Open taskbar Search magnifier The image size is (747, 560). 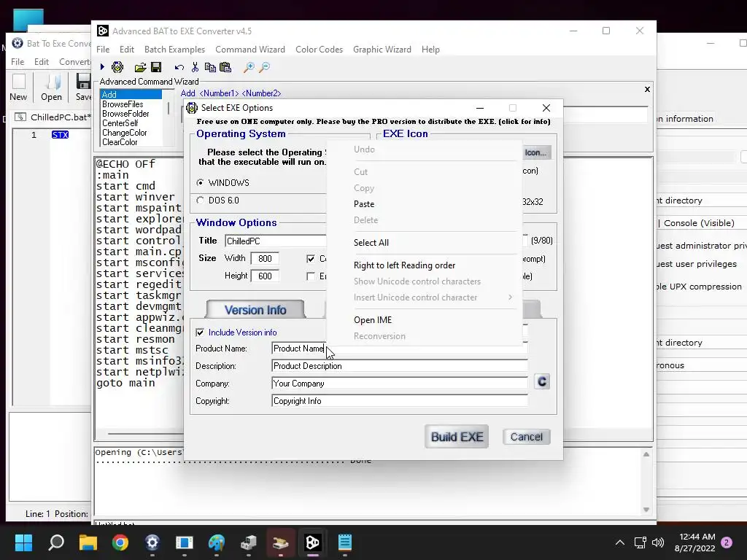click(x=56, y=542)
